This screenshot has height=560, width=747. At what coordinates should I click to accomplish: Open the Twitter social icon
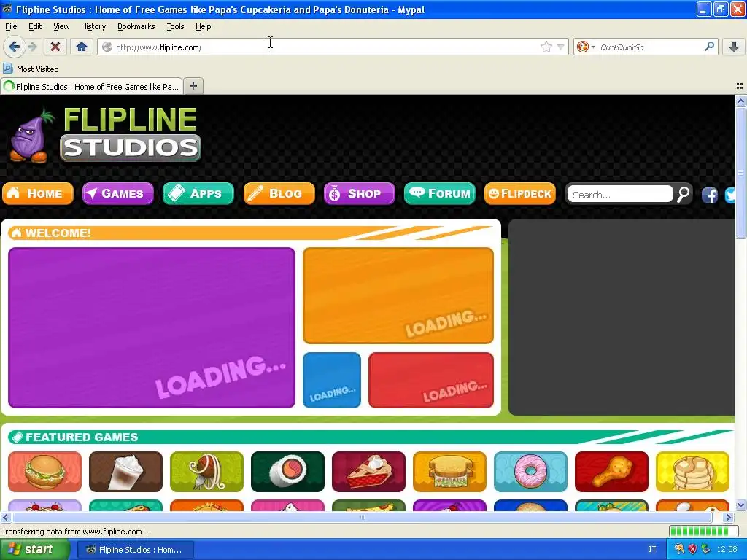729,195
